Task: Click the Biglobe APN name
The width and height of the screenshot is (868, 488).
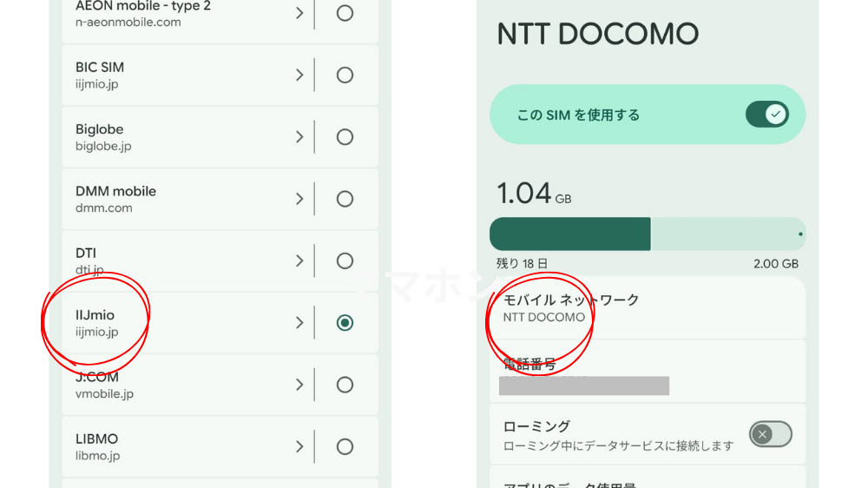Action: [99, 129]
